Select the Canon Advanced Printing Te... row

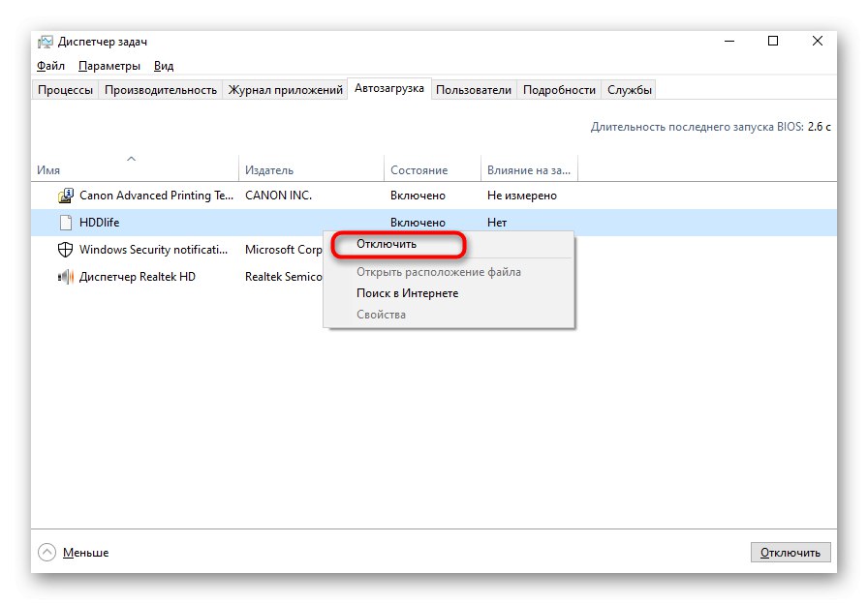click(x=434, y=196)
